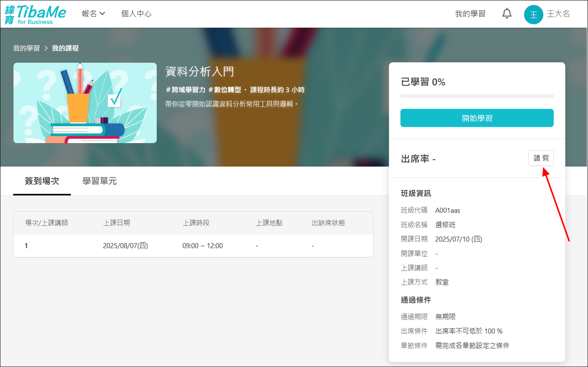Click the user avatar circle icon
This screenshot has height=367, width=588.
534,14
